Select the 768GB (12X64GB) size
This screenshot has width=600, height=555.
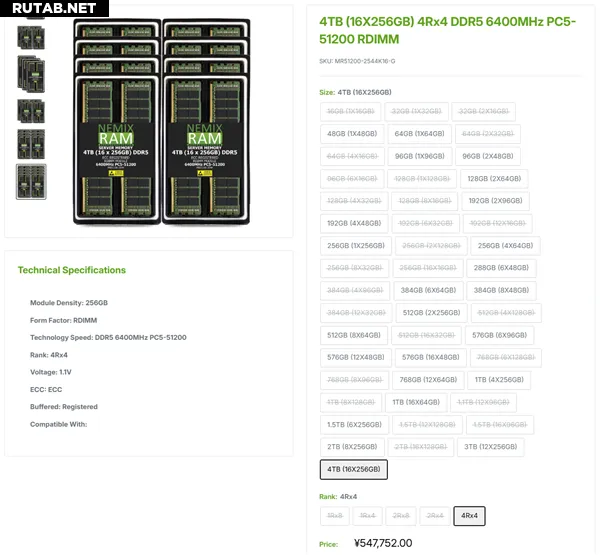(x=427, y=380)
